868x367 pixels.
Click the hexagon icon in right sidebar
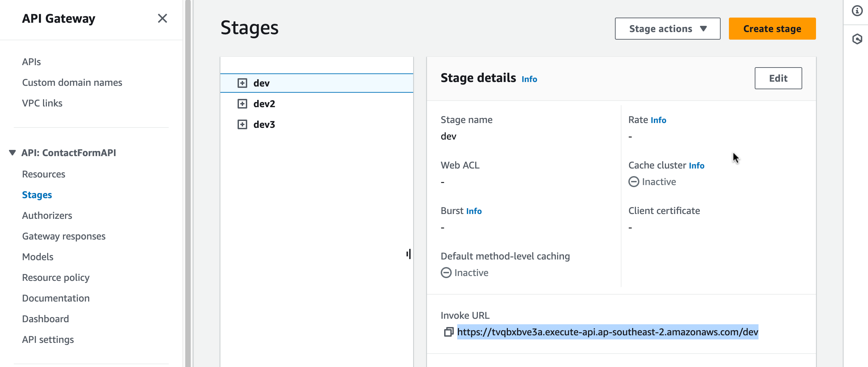tap(857, 39)
